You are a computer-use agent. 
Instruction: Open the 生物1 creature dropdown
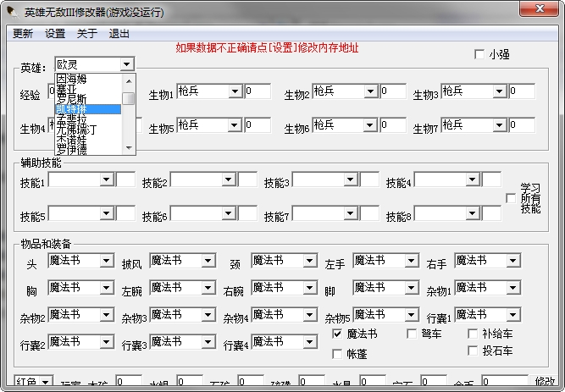(x=235, y=91)
